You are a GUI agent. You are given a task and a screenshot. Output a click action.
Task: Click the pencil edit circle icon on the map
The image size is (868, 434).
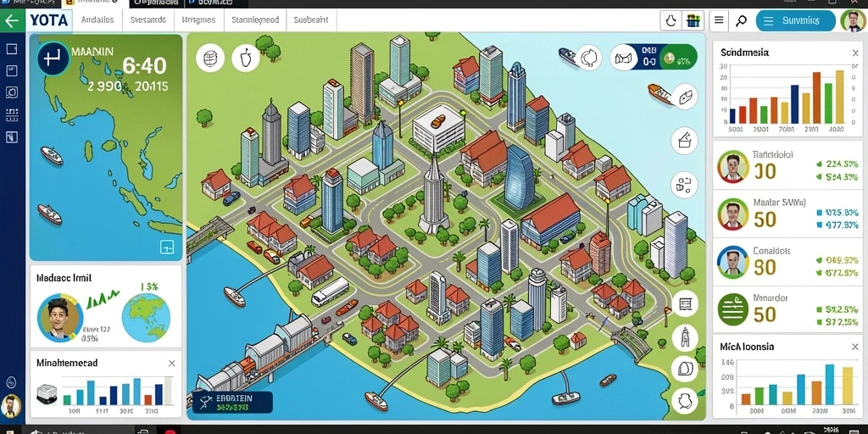click(684, 140)
